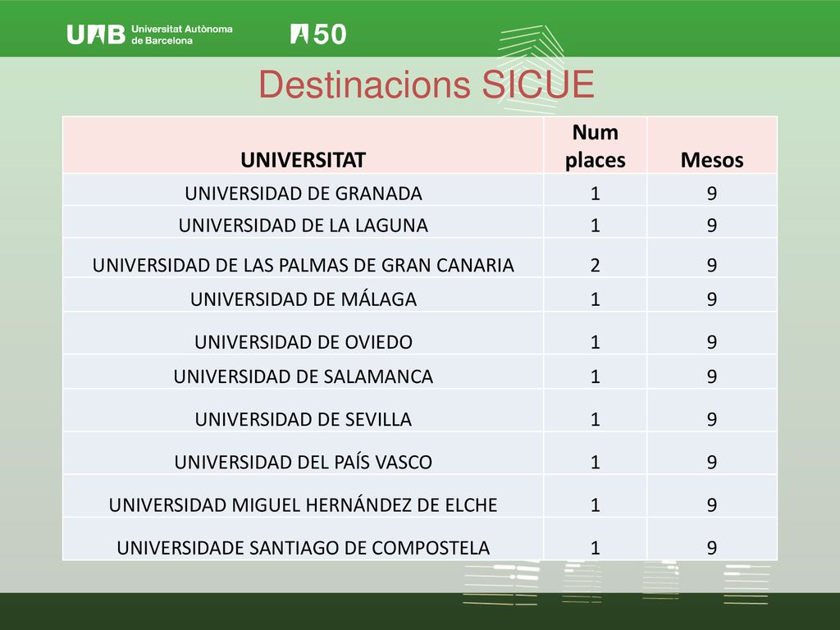The height and width of the screenshot is (630, 840).
Task: Select the Universidad de Málaga cell
Action: click(x=304, y=299)
